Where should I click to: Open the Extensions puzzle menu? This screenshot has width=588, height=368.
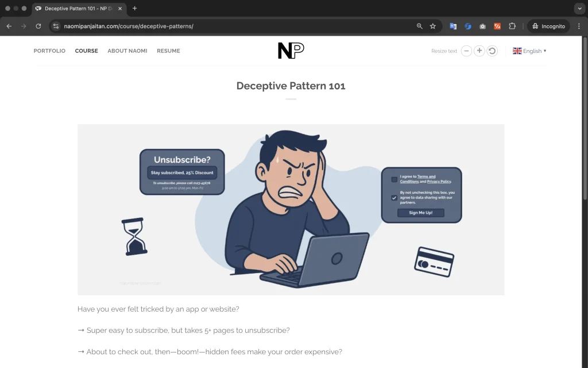[512, 26]
